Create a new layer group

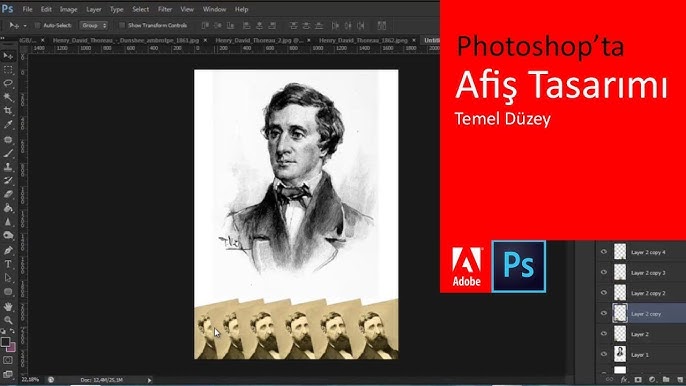(x=666, y=379)
